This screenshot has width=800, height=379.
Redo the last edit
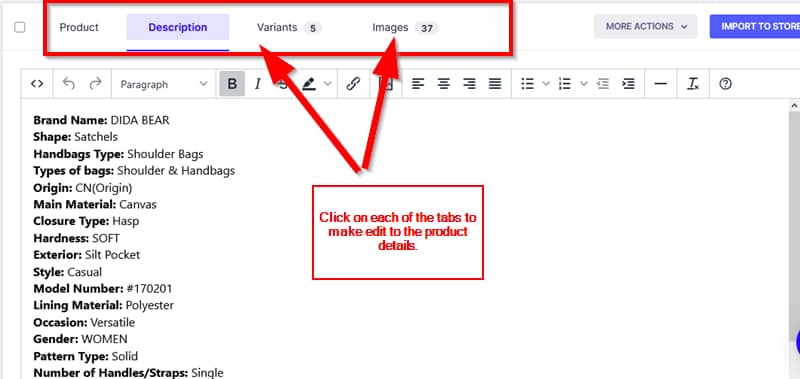click(x=95, y=84)
